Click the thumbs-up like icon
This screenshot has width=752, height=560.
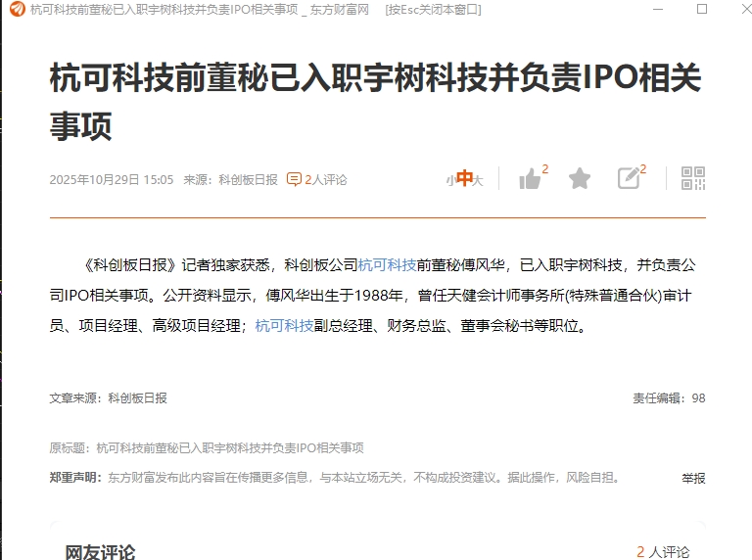[x=530, y=179]
